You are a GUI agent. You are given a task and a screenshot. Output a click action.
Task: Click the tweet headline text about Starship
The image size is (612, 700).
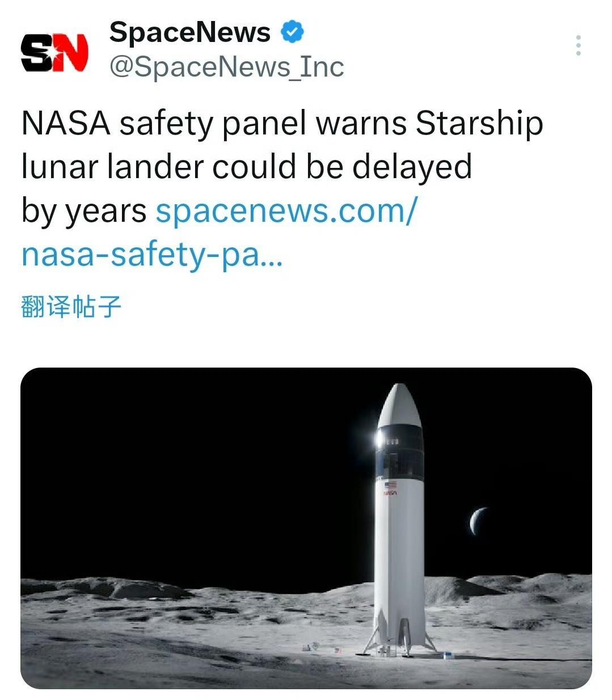coord(282,124)
